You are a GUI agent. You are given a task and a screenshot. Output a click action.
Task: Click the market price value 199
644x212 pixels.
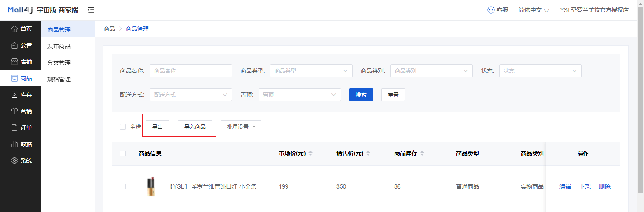pos(284,186)
